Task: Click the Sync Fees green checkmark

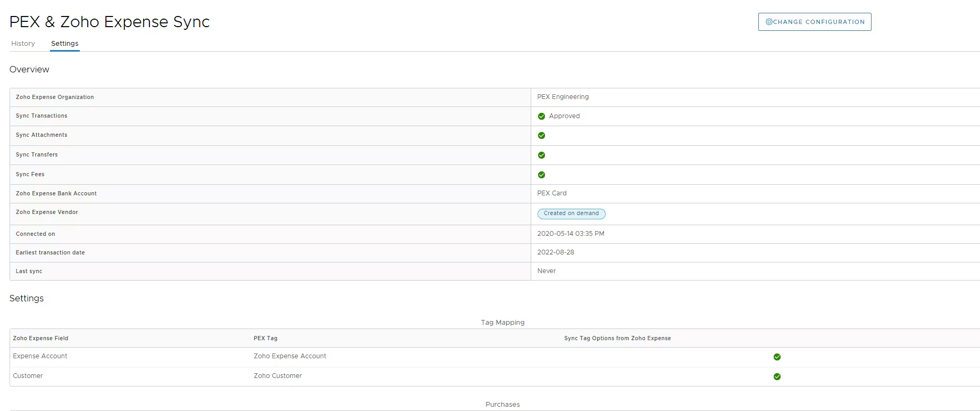Action: point(541,175)
